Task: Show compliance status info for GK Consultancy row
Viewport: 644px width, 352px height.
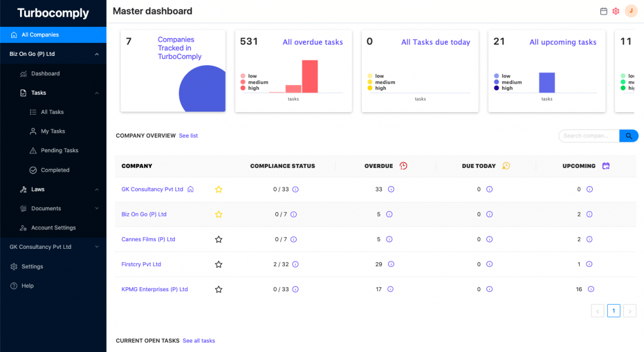Action: click(295, 189)
